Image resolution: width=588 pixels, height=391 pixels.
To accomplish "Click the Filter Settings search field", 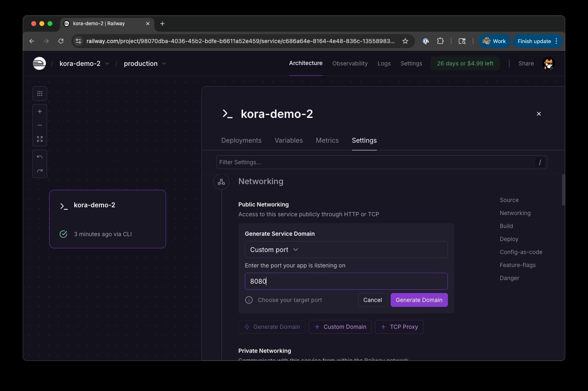I will pyautogui.click(x=376, y=162).
